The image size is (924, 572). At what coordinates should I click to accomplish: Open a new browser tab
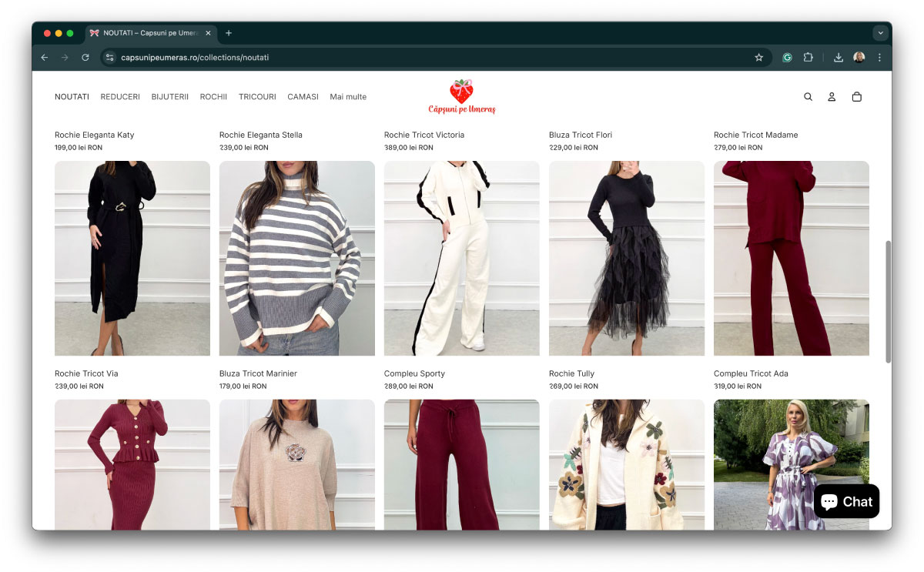(x=229, y=33)
